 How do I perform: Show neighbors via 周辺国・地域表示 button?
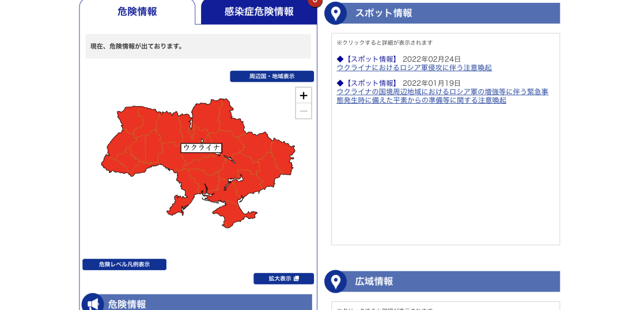(271, 76)
